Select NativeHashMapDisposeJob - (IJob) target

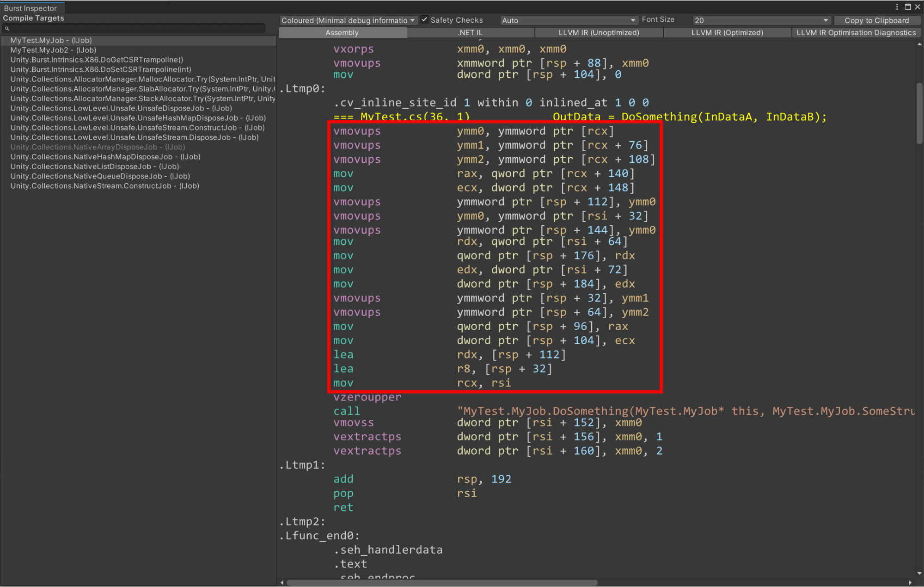(139, 157)
